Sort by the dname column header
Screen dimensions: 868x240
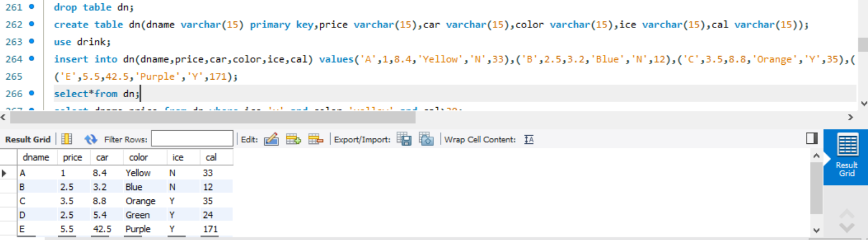coord(36,157)
